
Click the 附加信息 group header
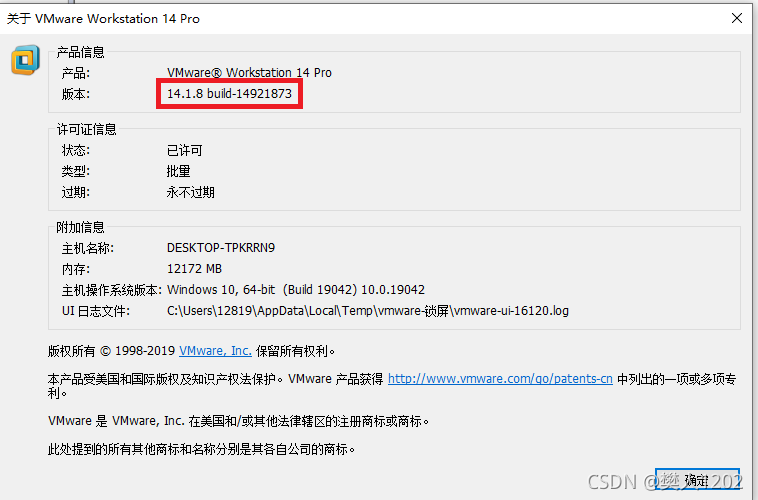pyautogui.click(x=80, y=227)
